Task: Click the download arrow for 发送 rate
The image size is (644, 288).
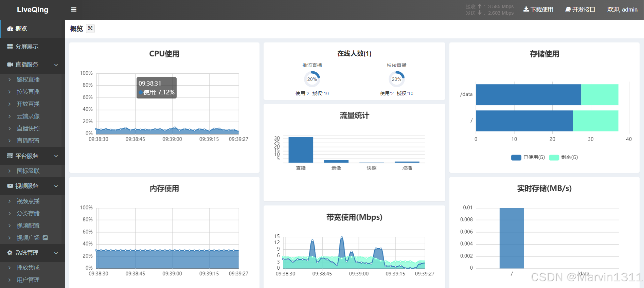Action: coord(480,13)
